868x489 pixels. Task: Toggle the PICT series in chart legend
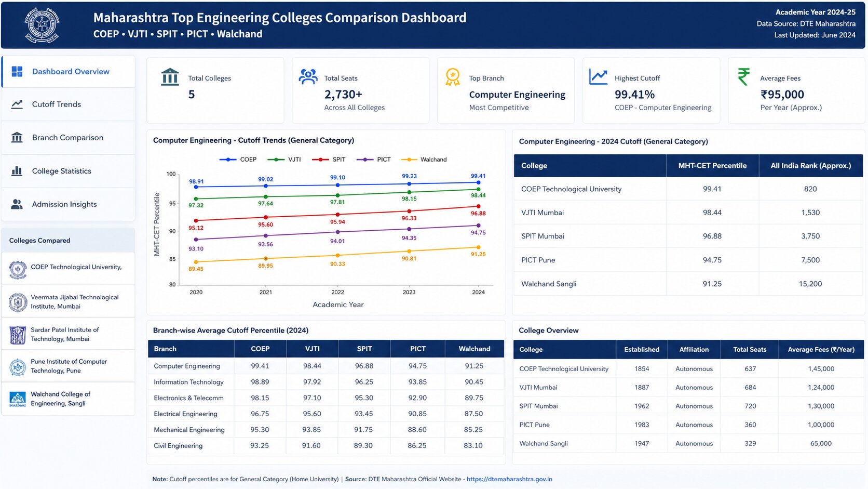point(373,160)
